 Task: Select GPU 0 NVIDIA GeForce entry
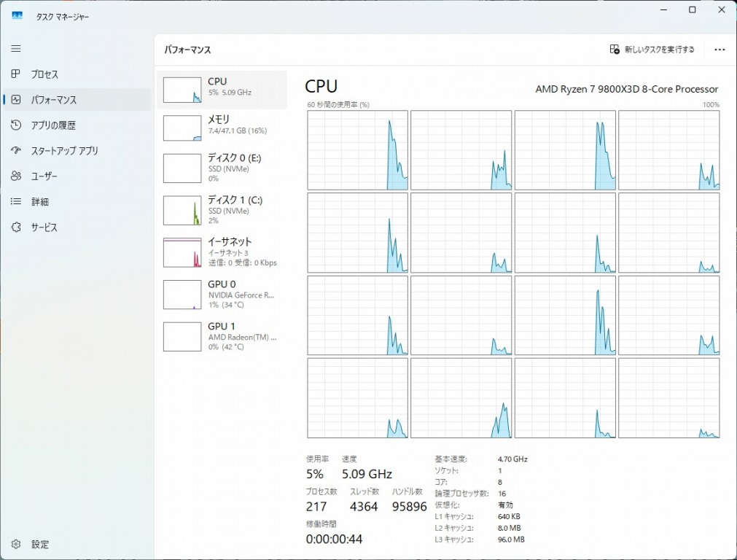tap(222, 294)
